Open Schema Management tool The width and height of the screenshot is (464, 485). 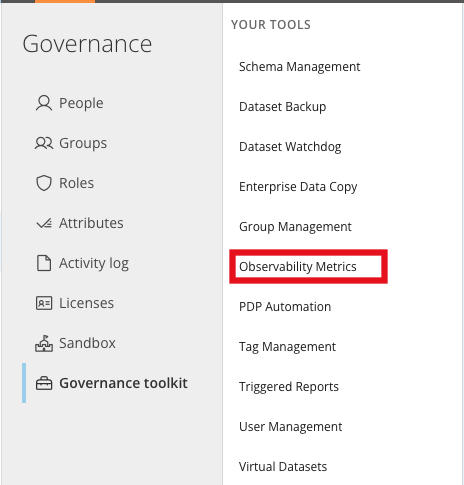point(299,67)
